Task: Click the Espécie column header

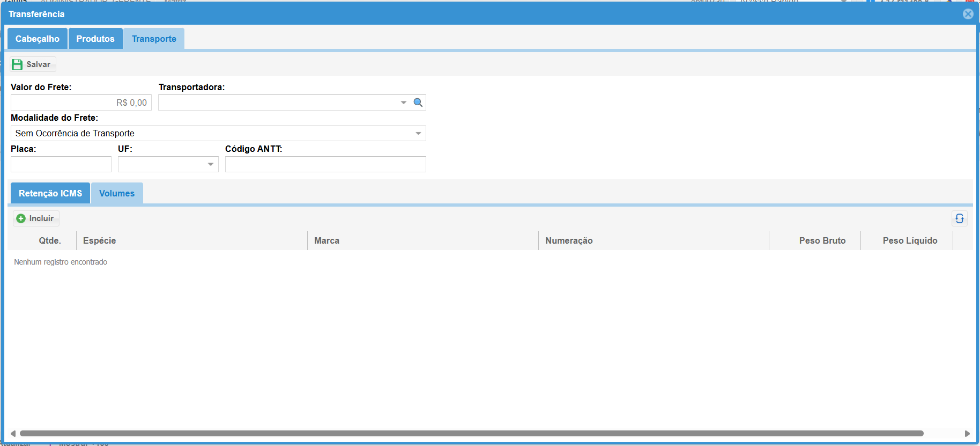Action: click(100, 240)
